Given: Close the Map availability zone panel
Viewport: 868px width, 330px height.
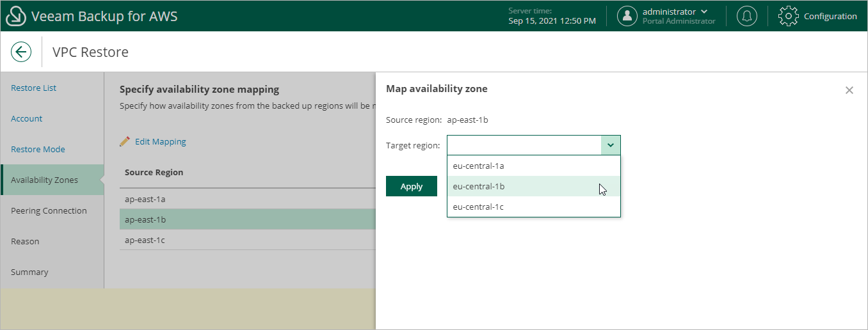Looking at the screenshot, I should tap(849, 90).
